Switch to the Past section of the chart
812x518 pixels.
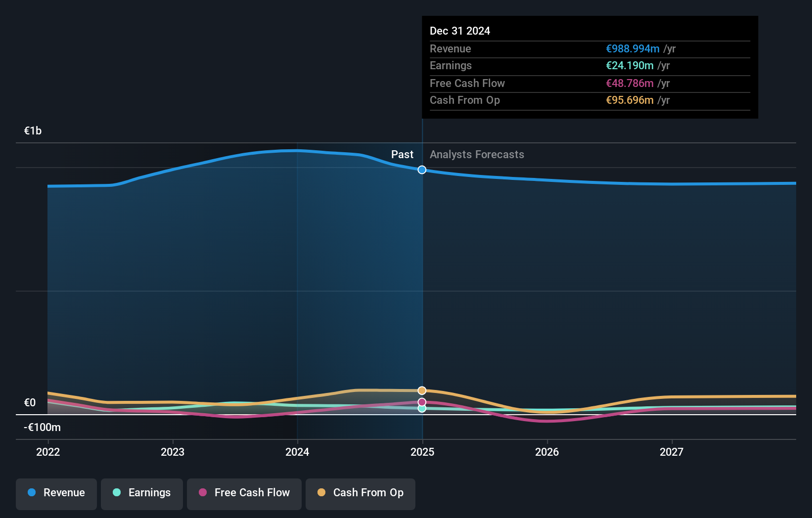(x=402, y=154)
